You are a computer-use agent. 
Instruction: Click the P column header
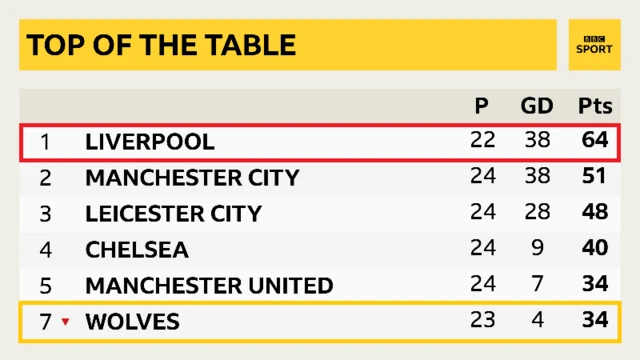482,106
